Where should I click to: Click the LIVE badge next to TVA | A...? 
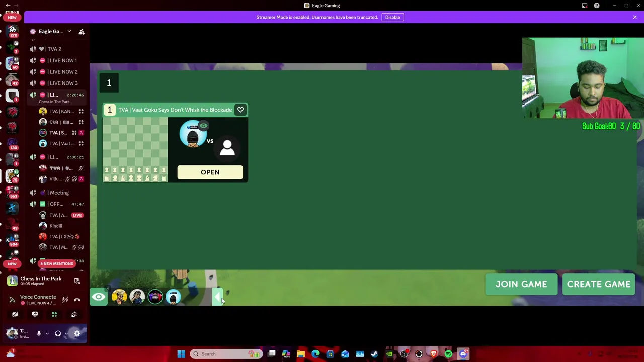point(77,215)
